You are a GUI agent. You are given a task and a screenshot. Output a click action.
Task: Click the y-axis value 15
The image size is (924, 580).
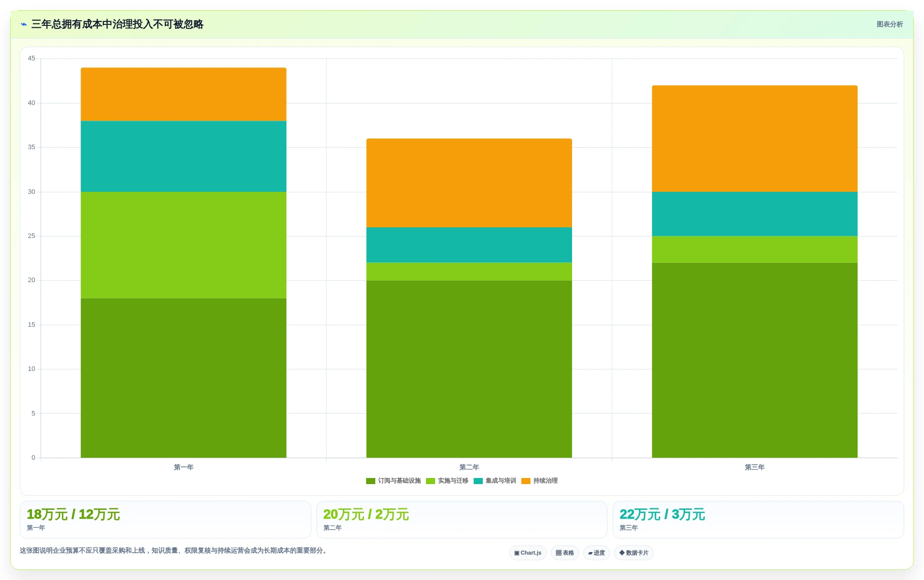[x=31, y=325]
